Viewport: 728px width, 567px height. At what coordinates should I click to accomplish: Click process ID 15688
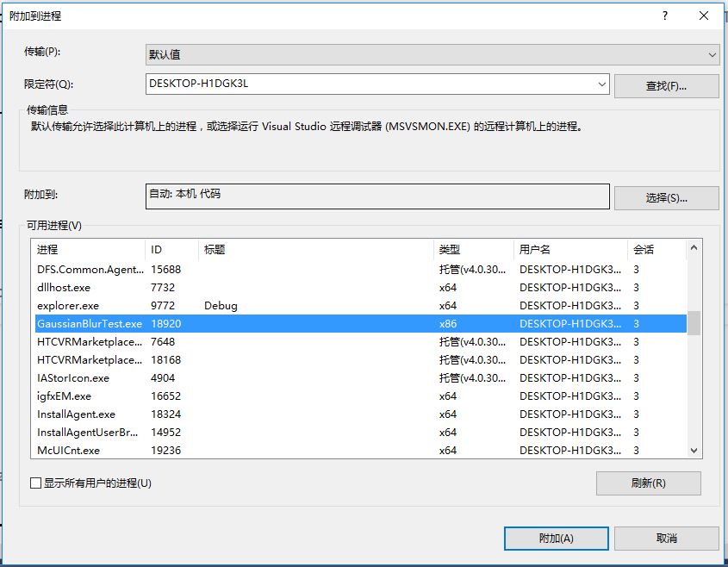pyautogui.click(x=165, y=270)
